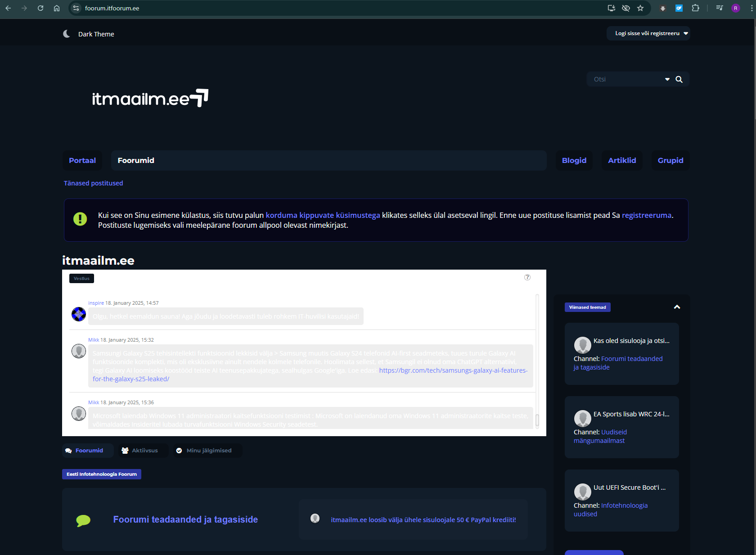Reload the page
This screenshot has height=555, width=756.
[40, 8]
